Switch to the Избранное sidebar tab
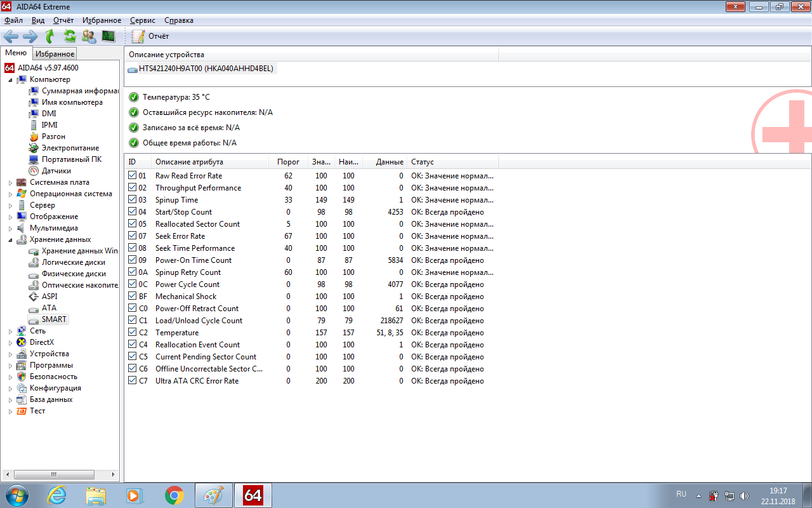This screenshot has width=812, height=508. click(x=55, y=54)
